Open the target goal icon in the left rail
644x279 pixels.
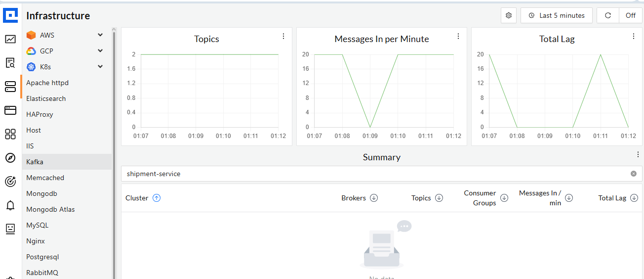pyautogui.click(x=10, y=182)
